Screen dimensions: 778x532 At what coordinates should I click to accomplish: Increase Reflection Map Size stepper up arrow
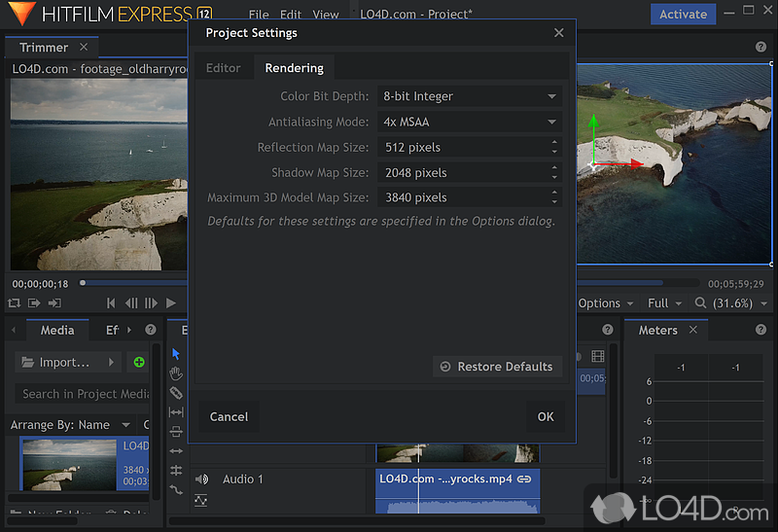[554, 142]
